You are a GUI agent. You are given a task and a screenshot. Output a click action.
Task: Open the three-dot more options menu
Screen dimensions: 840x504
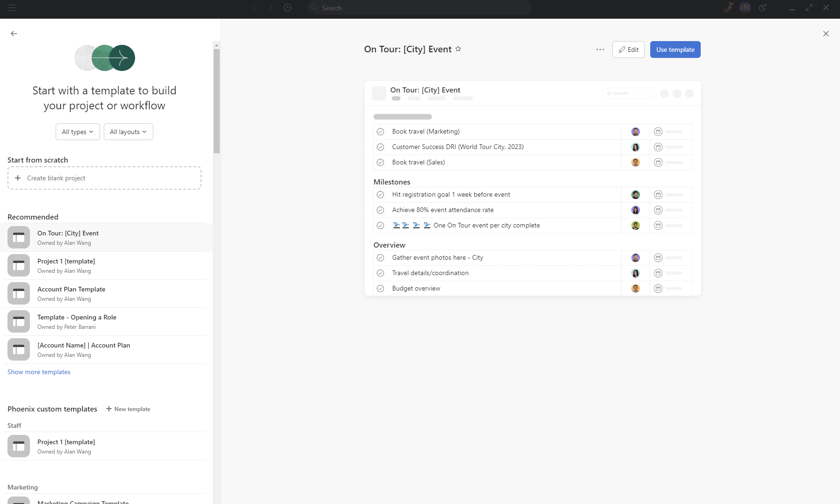[x=600, y=50]
